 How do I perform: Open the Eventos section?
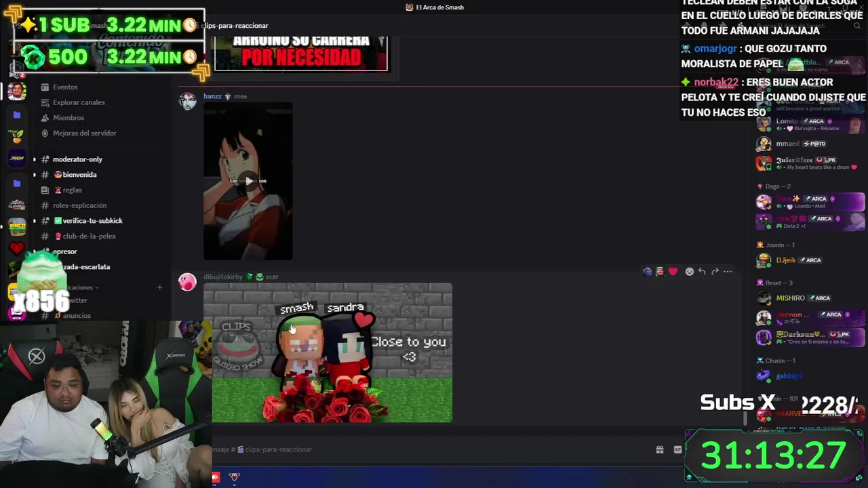65,87
